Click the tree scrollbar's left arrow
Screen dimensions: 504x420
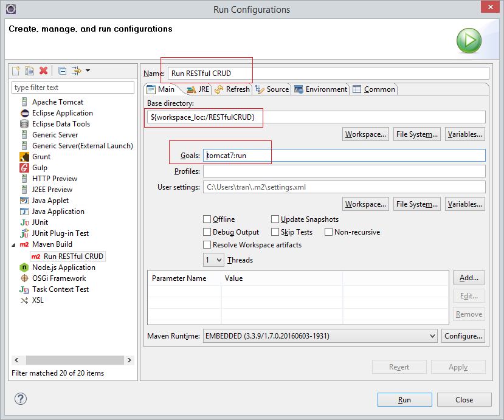16,360
